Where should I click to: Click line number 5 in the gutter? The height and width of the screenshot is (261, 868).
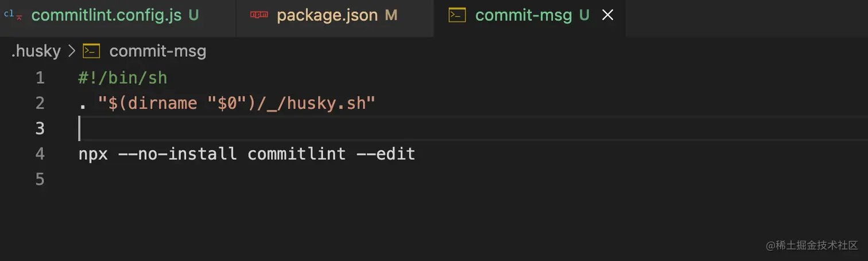click(x=40, y=180)
